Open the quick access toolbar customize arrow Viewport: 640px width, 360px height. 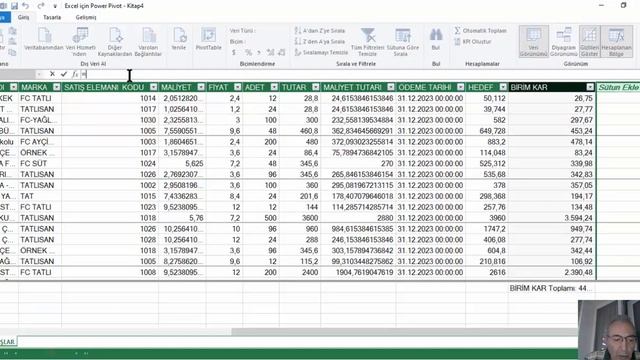(55, 6)
